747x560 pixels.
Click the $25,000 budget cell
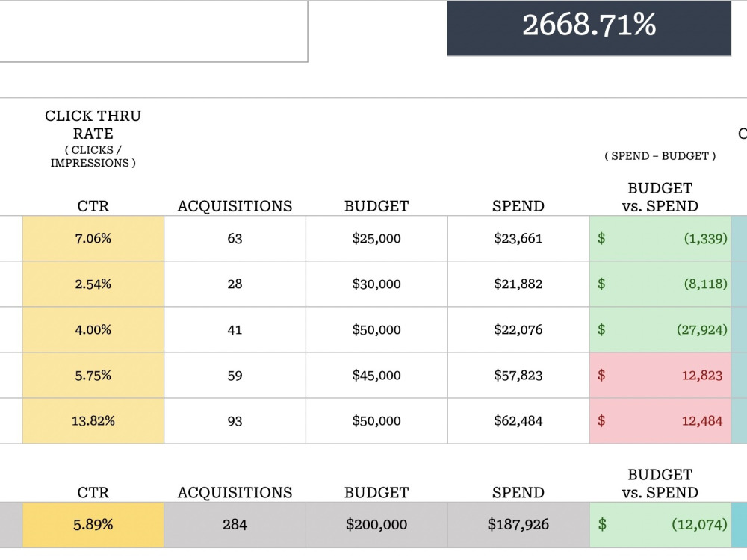(376, 238)
